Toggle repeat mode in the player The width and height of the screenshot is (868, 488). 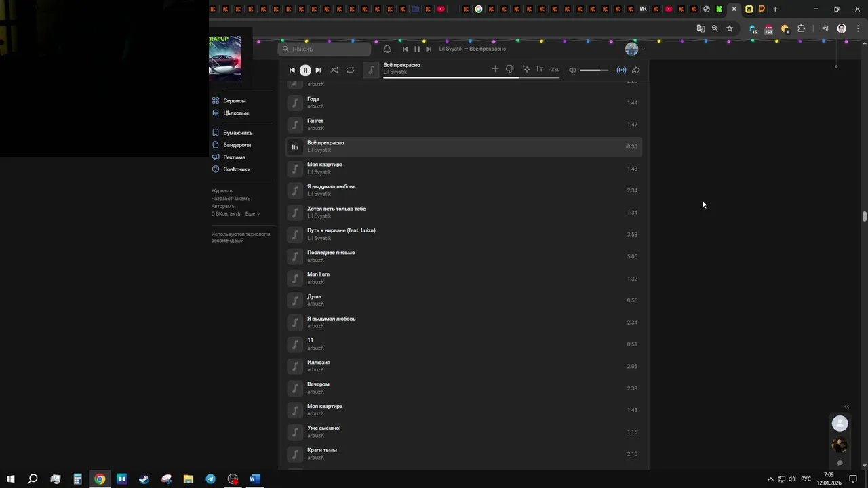(x=350, y=70)
